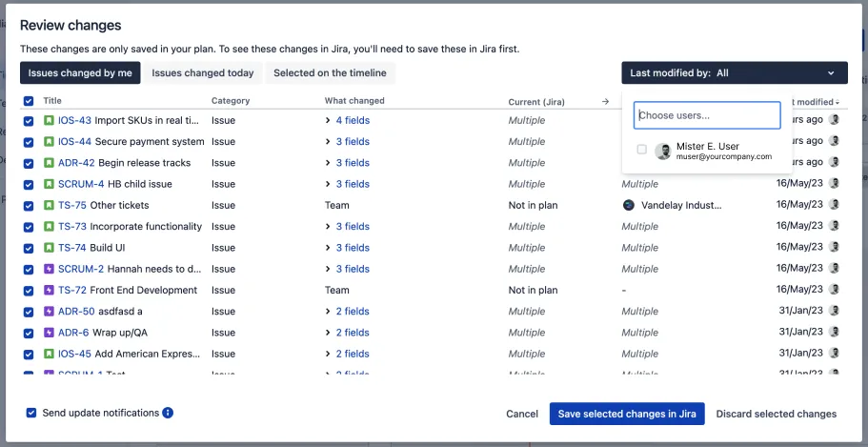Click the story icon beside TS-74
The height and width of the screenshot is (447, 868).
(x=49, y=248)
